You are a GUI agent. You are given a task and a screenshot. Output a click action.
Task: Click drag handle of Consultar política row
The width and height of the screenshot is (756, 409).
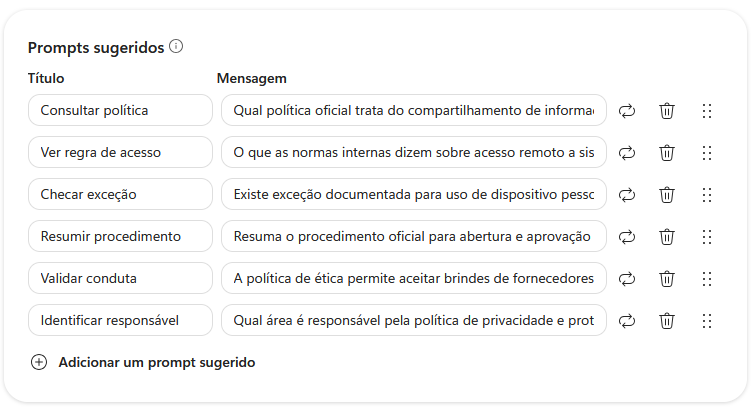point(707,111)
